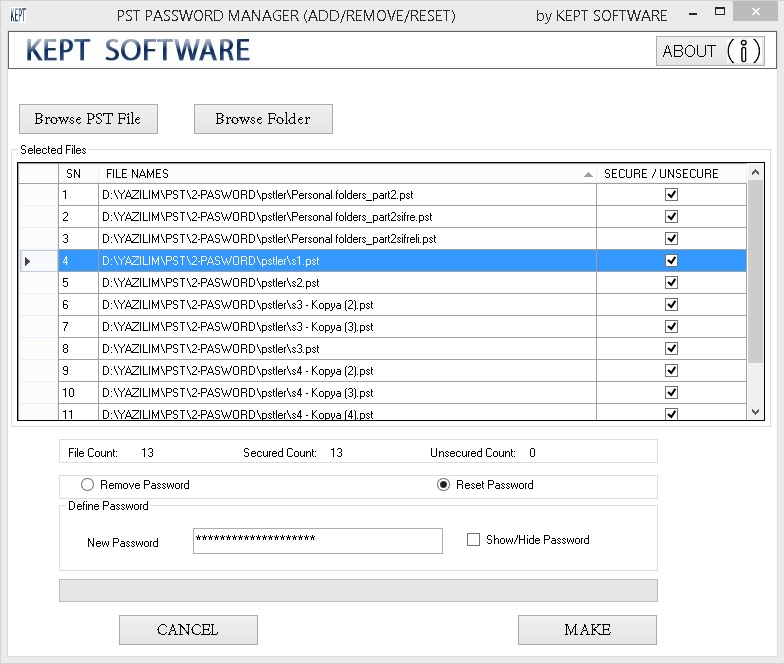Sort by FILE NAMES column header
Viewport: 784px width, 664px height.
348,174
